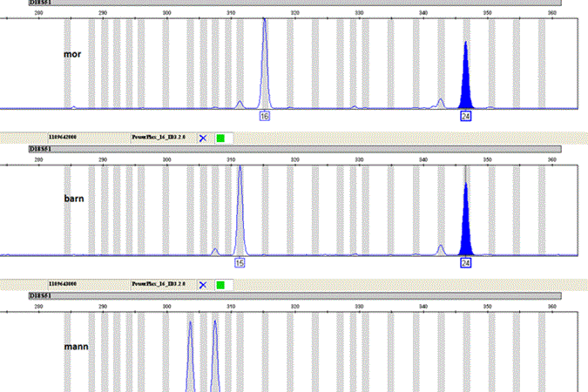Click small stutter peak before allele 15 in barn
Screen dimensions: 588x392
pos(215,252)
